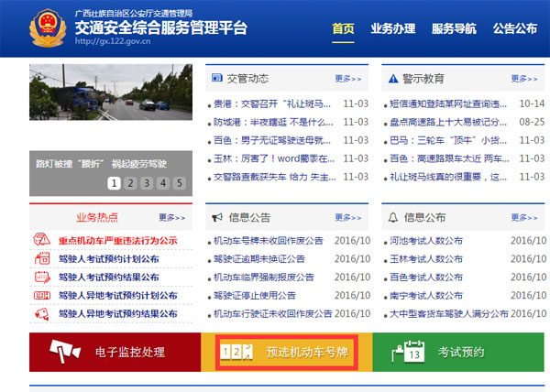Open 机动车号牌未收回作废公告
The height and width of the screenshot is (392, 550).
(269, 240)
